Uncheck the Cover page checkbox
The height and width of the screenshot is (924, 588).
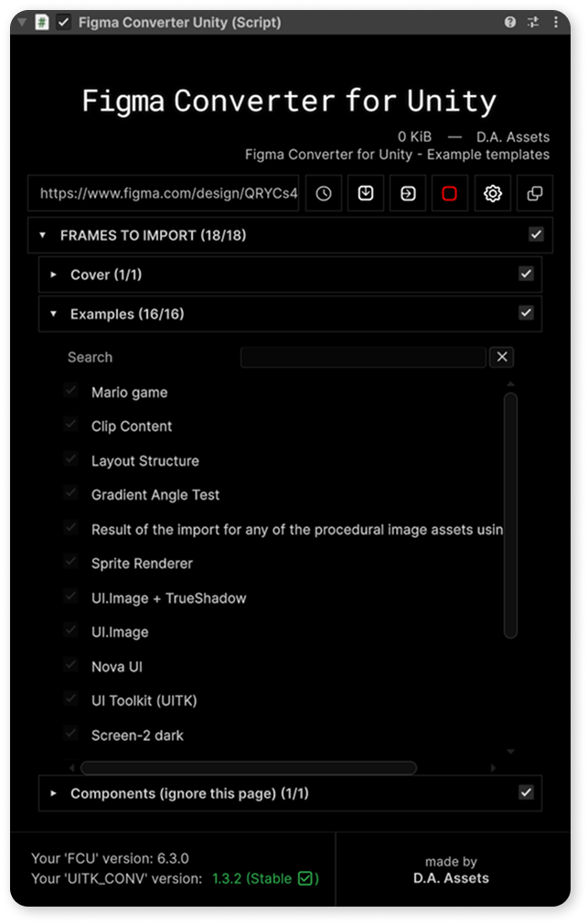526,274
